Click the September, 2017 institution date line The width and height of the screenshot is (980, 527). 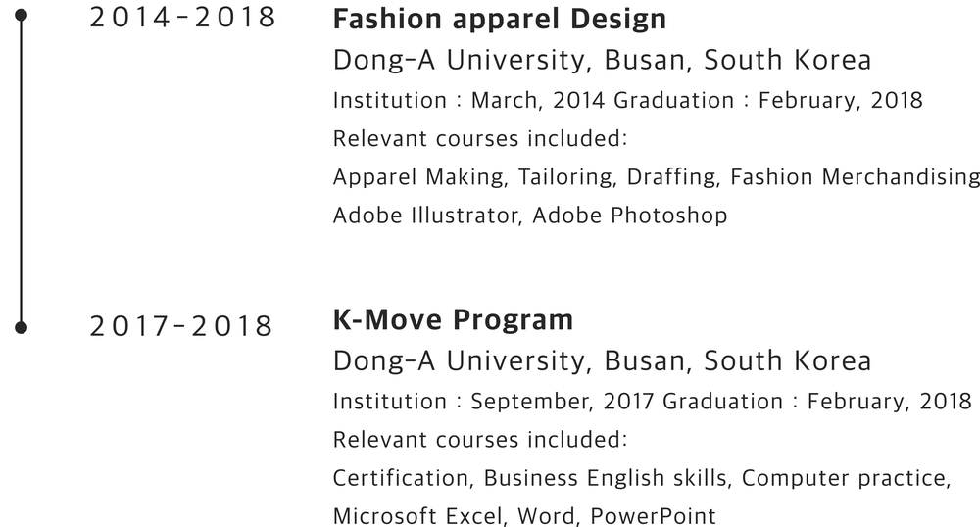(x=652, y=402)
